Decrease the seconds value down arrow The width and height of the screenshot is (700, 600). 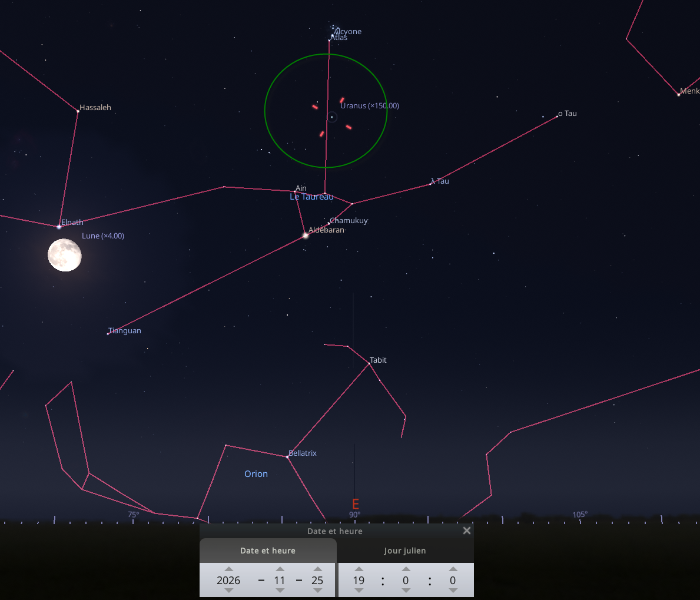(x=453, y=591)
